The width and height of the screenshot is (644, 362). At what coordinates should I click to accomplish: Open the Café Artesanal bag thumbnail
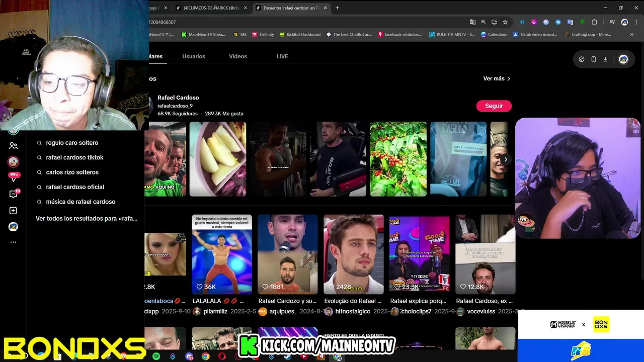[x=458, y=159]
